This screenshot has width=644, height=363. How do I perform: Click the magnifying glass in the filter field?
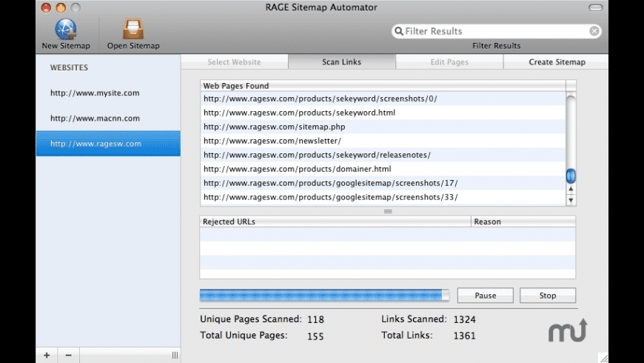point(400,31)
